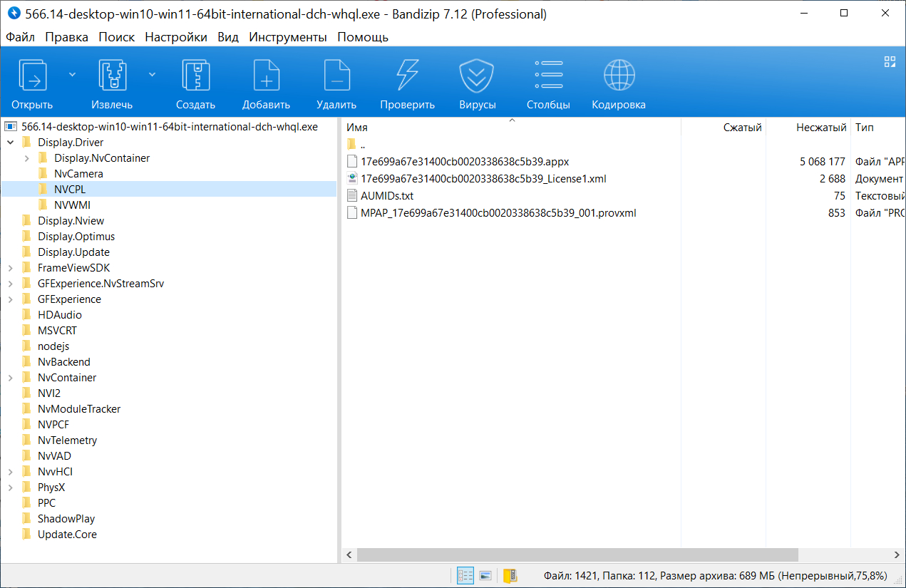Screen dimensions: 906x588
Task: Sort by the Тип column header
Action: [x=878, y=128]
